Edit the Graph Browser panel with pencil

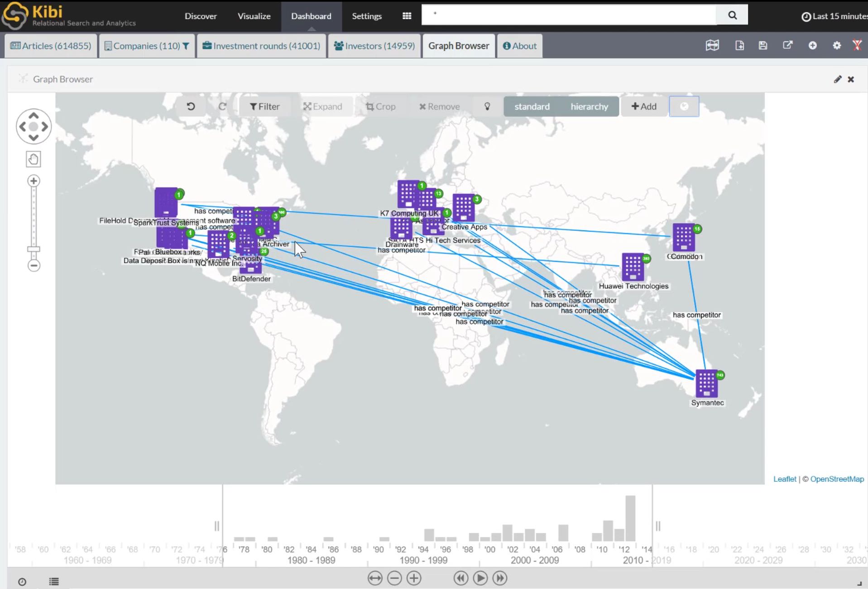tap(838, 79)
